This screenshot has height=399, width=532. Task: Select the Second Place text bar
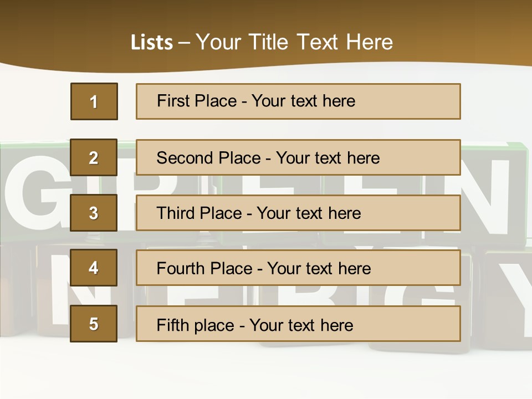[x=298, y=157]
